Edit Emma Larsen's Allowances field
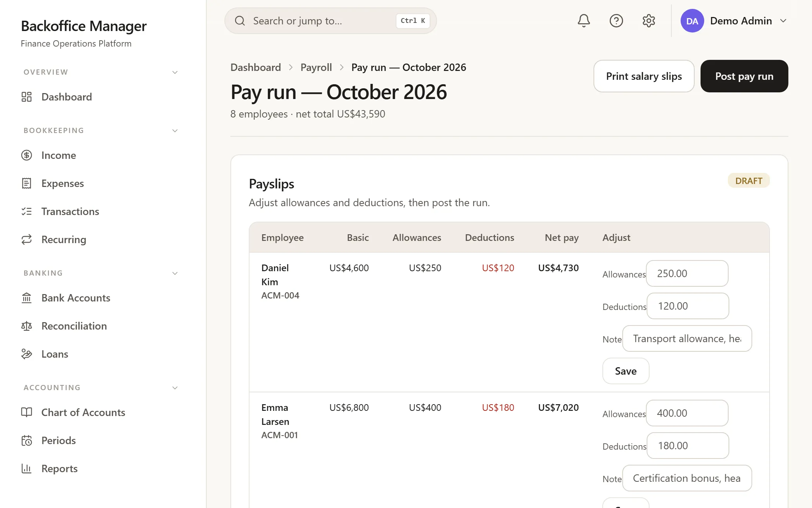This screenshot has height=508, width=812. [x=687, y=413]
